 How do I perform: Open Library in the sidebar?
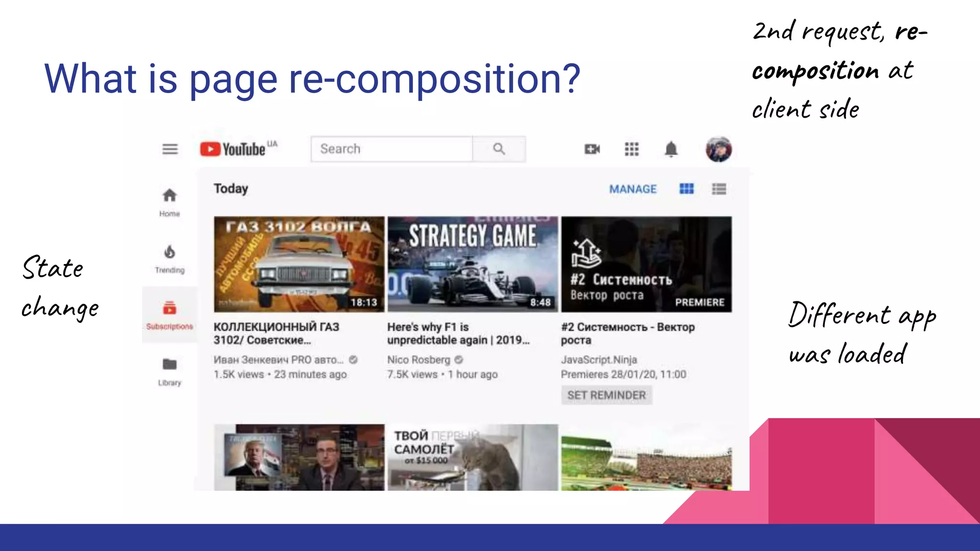tap(169, 372)
